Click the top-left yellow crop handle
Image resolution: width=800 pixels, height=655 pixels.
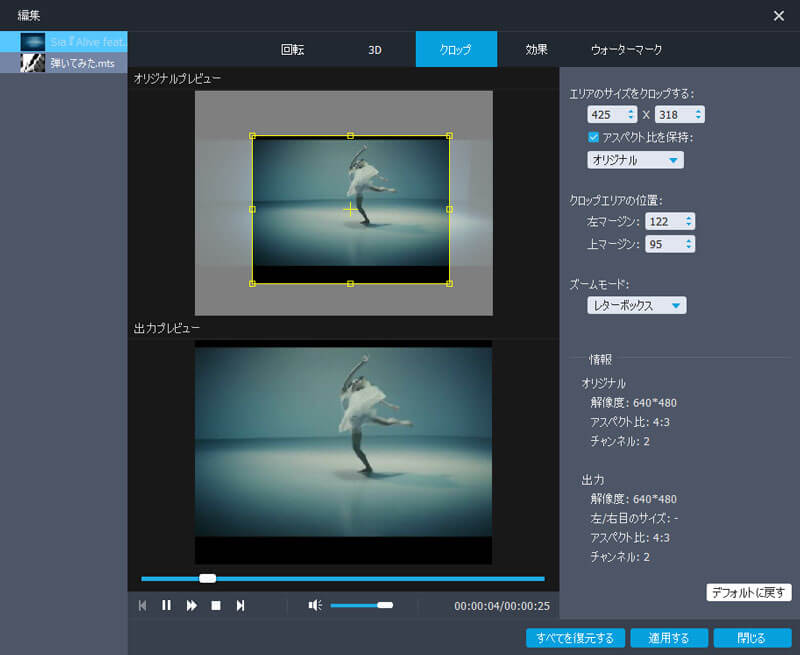(253, 136)
